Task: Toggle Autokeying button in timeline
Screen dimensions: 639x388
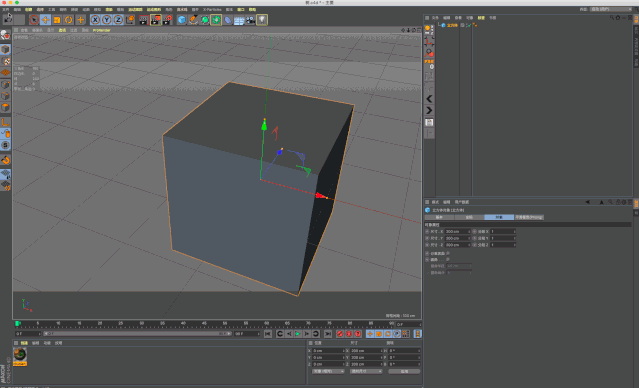Action: coord(349,334)
